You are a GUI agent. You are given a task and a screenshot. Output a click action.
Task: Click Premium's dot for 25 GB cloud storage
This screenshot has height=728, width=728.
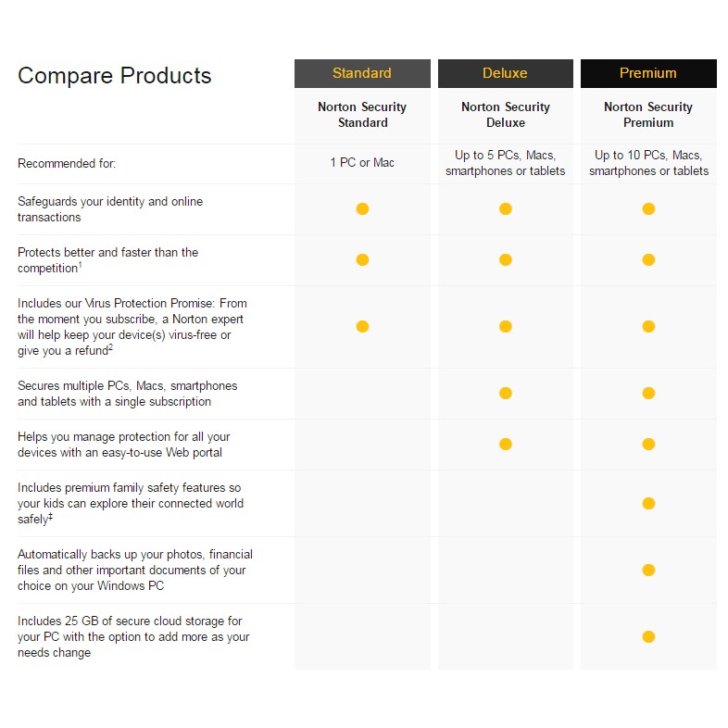(648, 636)
